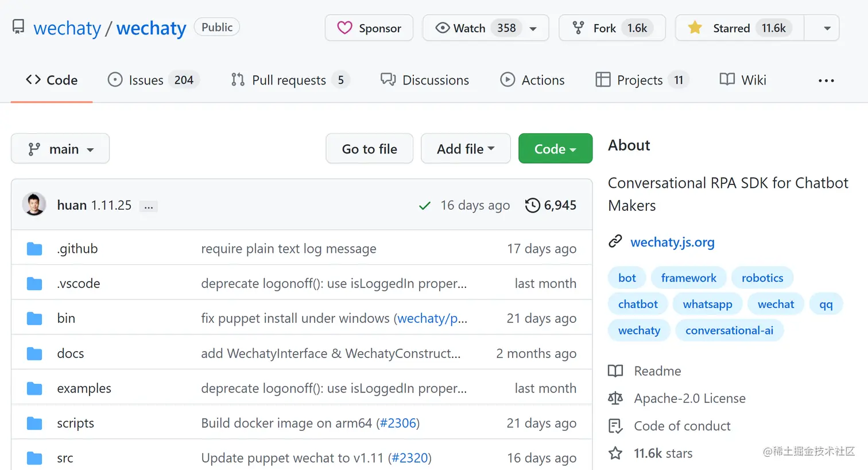Open the .vscode folder

(79, 283)
